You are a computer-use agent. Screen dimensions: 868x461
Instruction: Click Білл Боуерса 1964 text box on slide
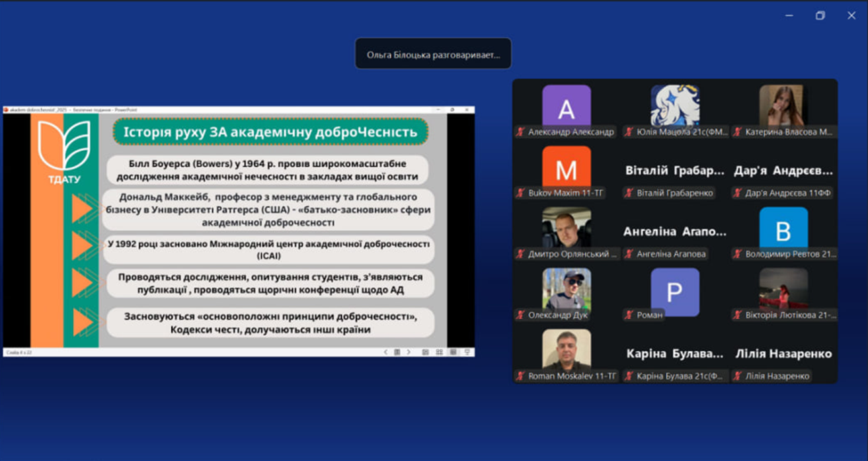click(267, 170)
